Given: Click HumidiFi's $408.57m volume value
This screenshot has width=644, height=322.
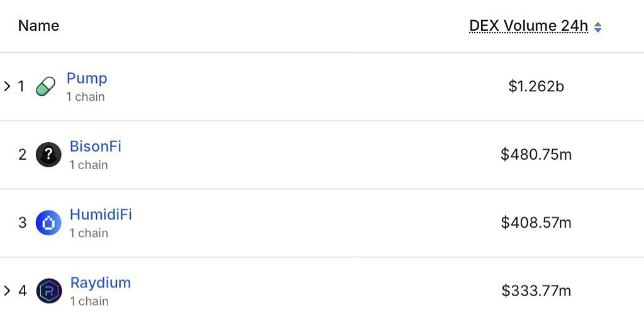Looking at the screenshot, I should [x=536, y=223].
